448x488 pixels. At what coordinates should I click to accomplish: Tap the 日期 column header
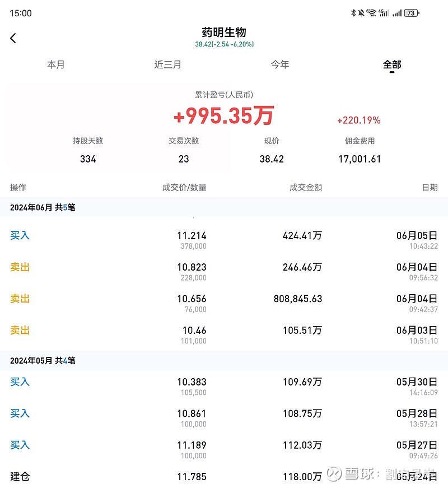point(430,187)
